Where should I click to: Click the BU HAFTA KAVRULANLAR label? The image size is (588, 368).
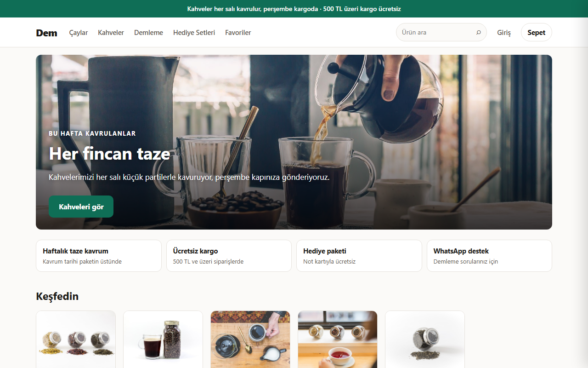click(92, 133)
